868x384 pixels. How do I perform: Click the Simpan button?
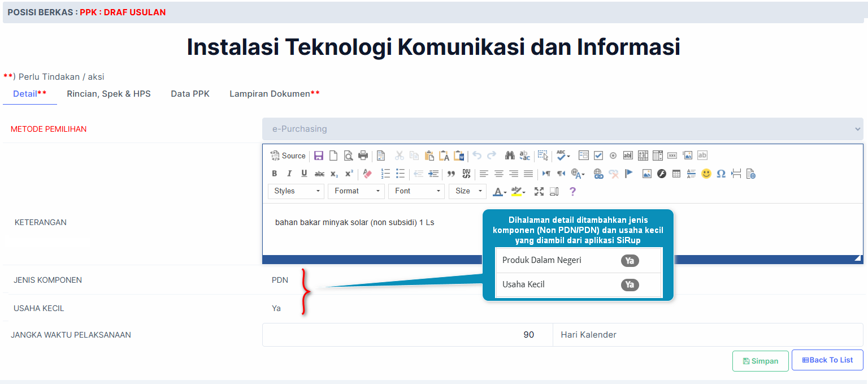point(760,361)
